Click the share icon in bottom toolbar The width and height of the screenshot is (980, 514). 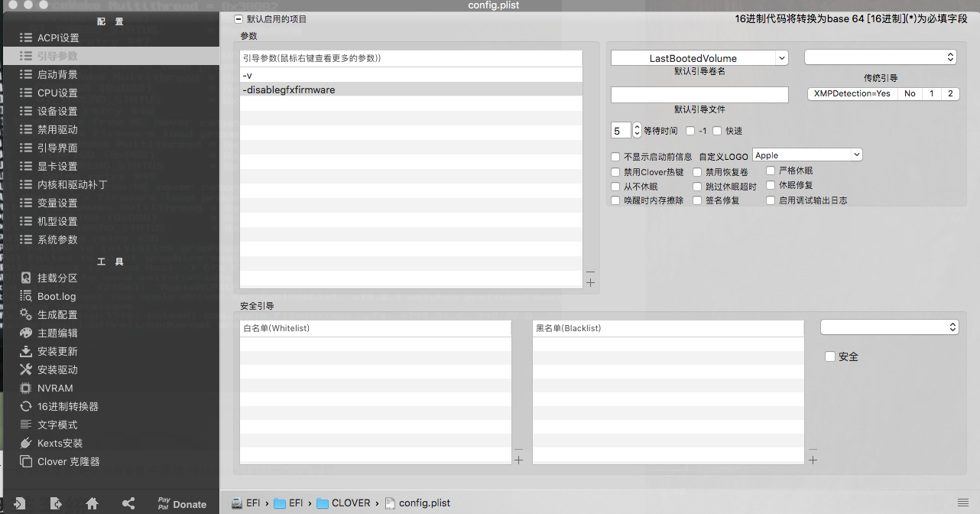pyautogui.click(x=128, y=503)
